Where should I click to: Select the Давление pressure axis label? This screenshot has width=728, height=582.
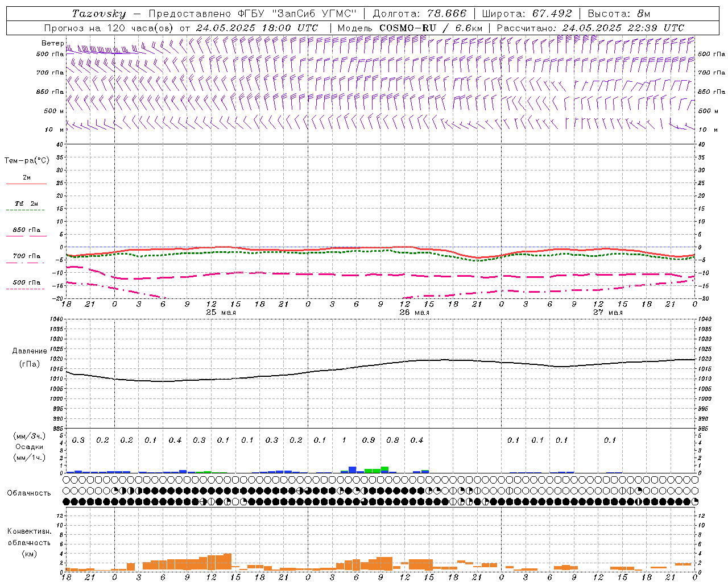30,351
